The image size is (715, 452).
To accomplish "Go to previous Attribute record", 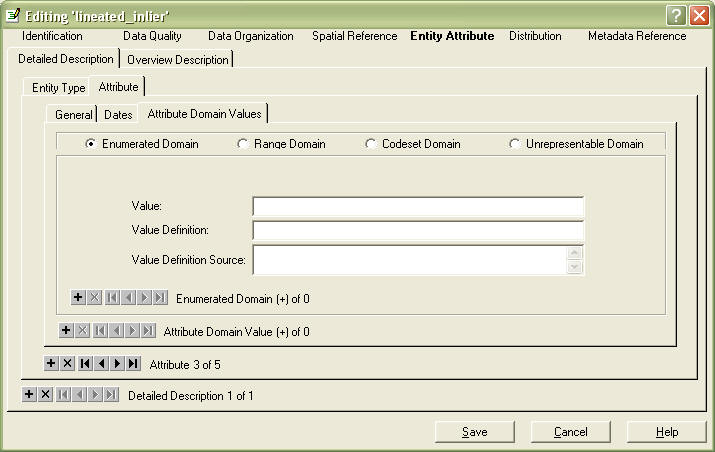I will click(x=101, y=363).
